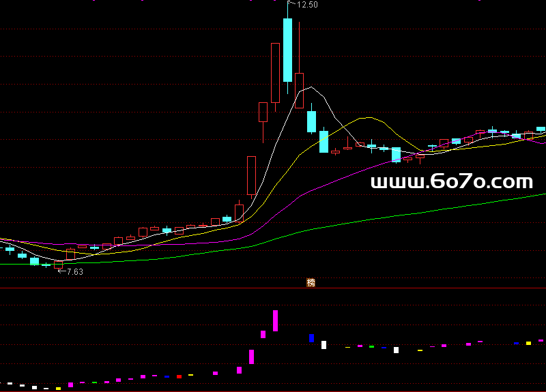Select the tallest magenta indicator bar

[276, 320]
